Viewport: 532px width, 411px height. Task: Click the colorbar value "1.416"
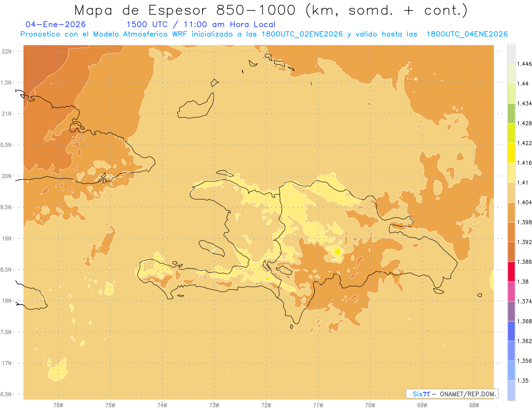[x=525, y=163]
